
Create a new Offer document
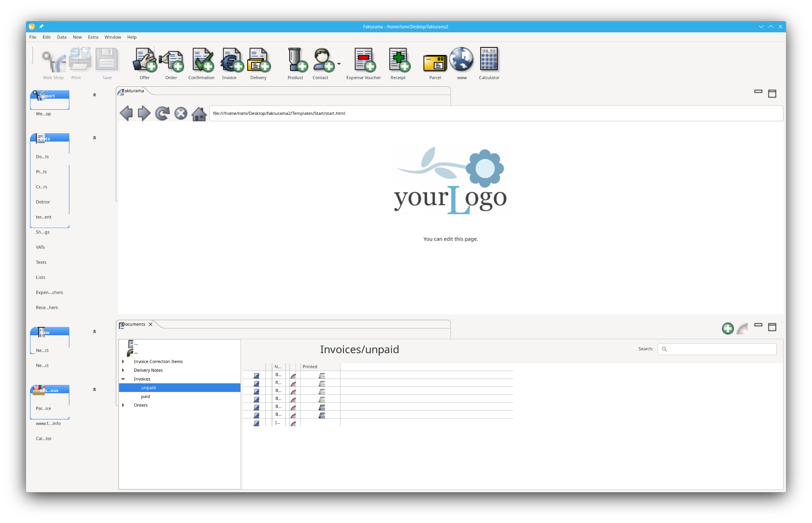point(145,64)
